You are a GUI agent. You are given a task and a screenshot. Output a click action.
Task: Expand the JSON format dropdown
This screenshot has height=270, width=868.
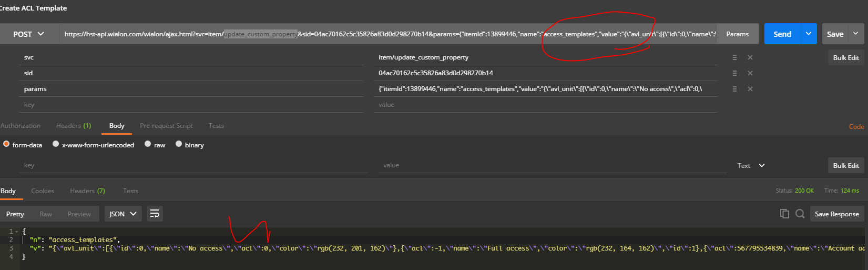point(123,214)
